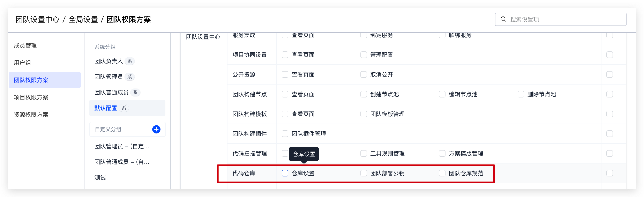Click the blue plus icon beside 自定义分组
644x197 pixels.
click(156, 129)
